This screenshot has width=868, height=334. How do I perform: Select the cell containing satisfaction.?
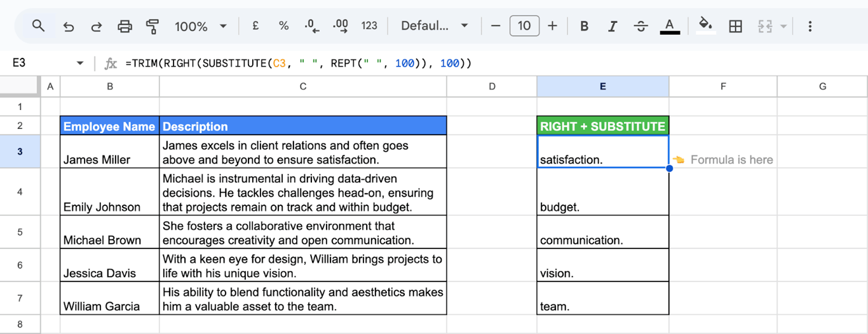click(603, 152)
